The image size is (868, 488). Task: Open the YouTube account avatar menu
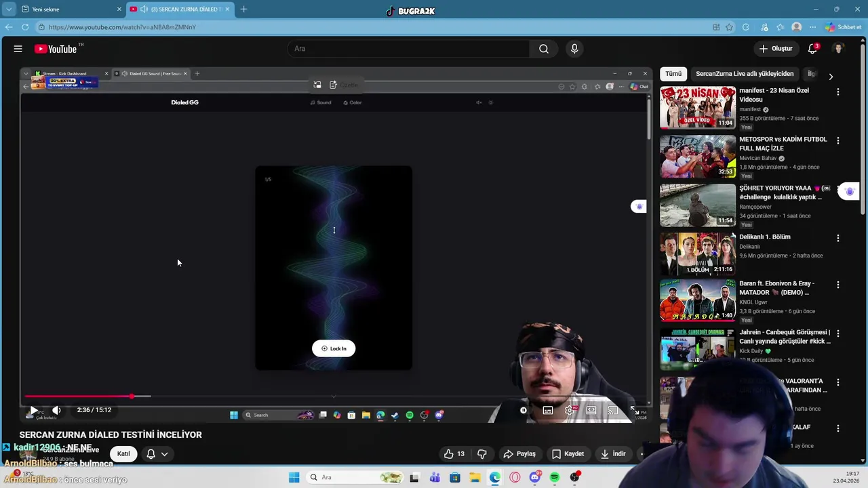click(839, 49)
